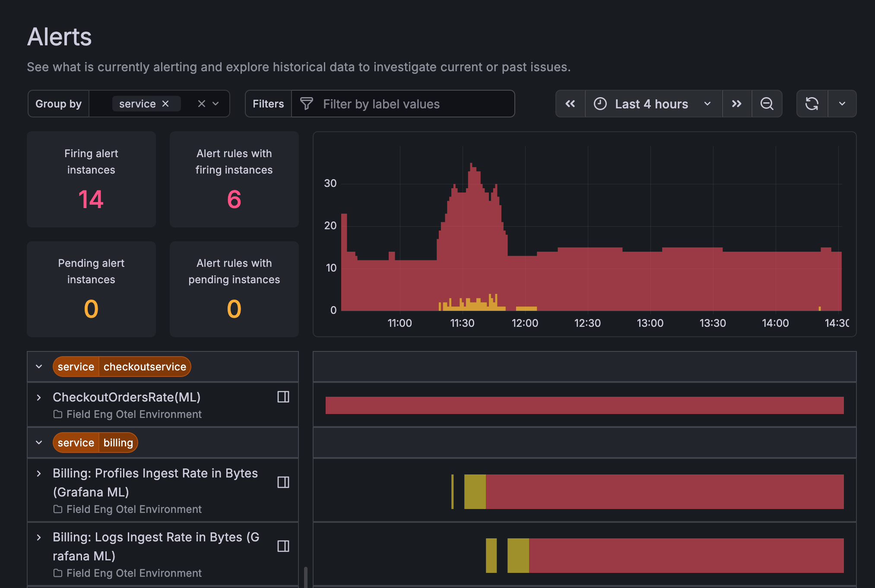The image size is (875, 588).
Task: Click the clock icon in the time picker
Action: click(600, 104)
